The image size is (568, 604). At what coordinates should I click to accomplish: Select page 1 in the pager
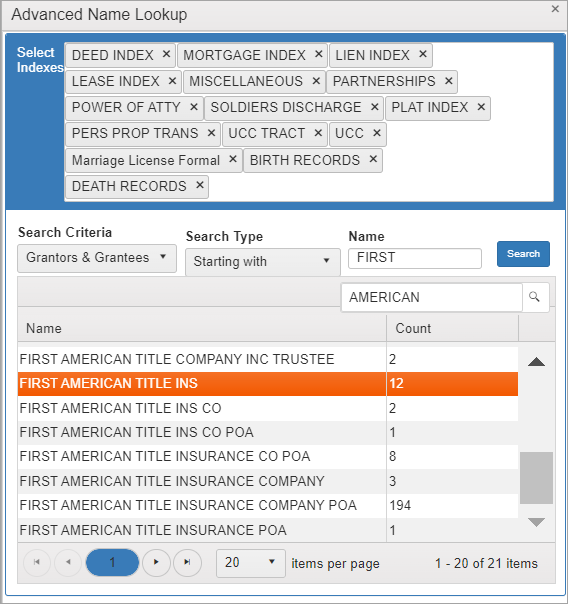pyautogui.click(x=112, y=562)
